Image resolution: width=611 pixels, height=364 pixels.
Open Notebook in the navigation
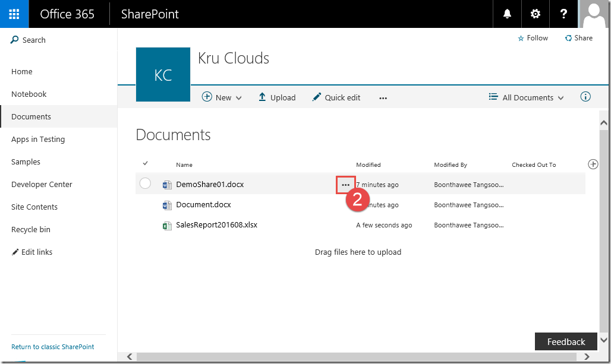(x=29, y=94)
